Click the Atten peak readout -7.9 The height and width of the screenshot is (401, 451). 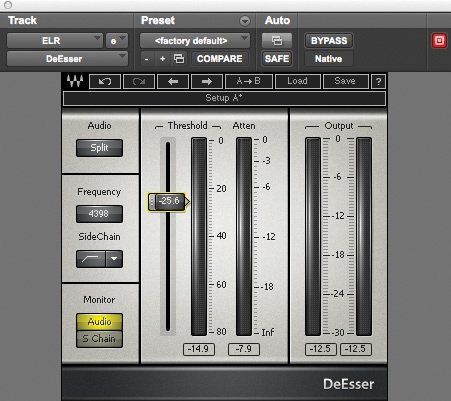coord(244,349)
